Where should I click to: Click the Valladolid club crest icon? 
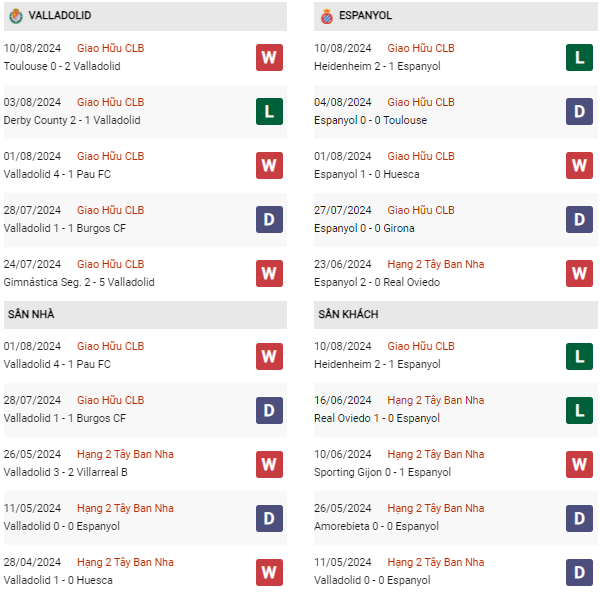click(x=15, y=16)
